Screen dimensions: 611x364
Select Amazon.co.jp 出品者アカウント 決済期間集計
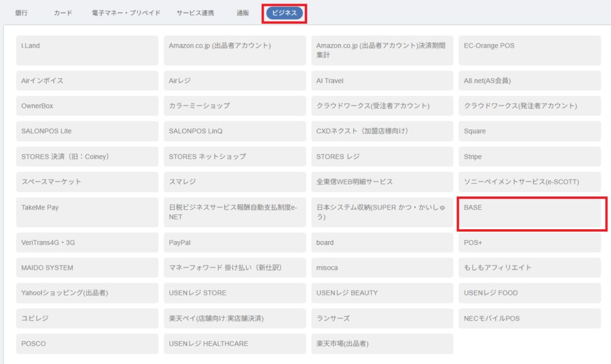point(382,51)
